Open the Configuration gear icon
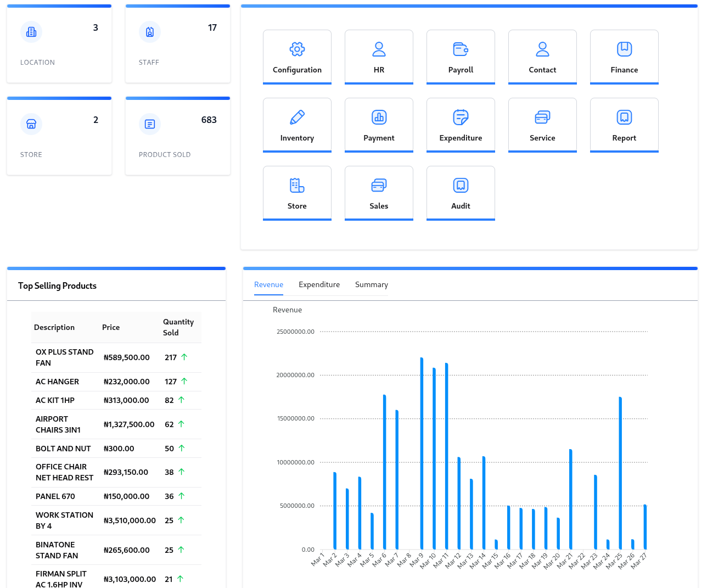 297,49
